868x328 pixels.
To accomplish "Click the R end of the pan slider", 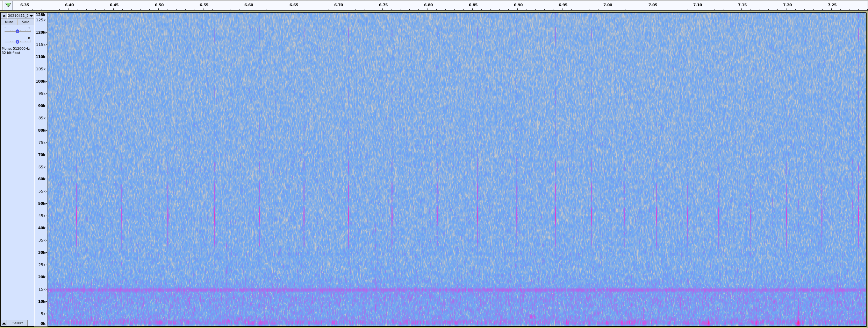I will (29, 38).
